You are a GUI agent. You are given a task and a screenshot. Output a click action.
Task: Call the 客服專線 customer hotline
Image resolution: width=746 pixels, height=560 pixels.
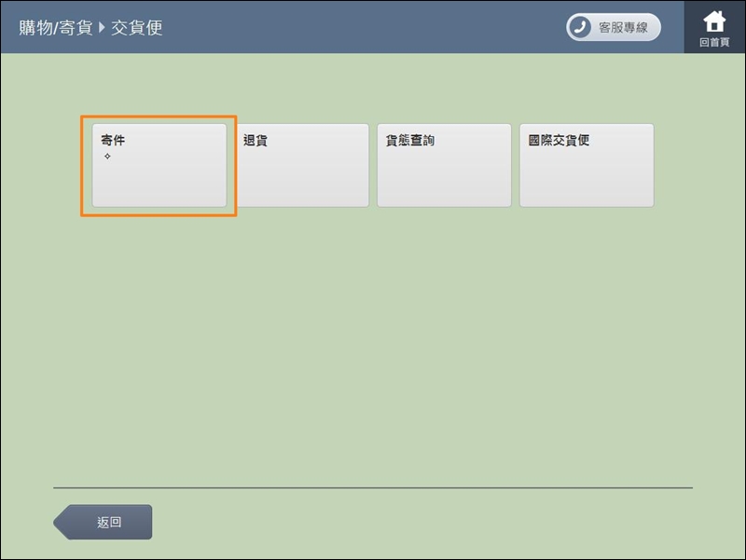[613, 27]
